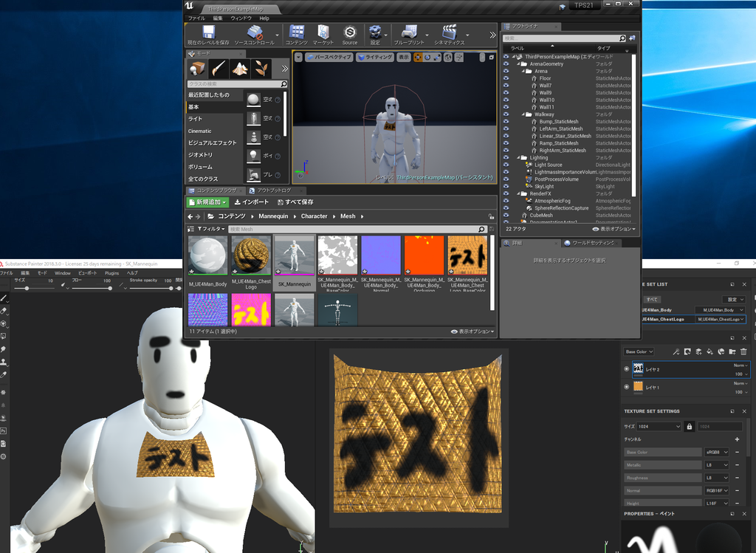Toggle visibility eye for Wall7 actor
Image resolution: width=756 pixels, height=553 pixels.
(506, 86)
